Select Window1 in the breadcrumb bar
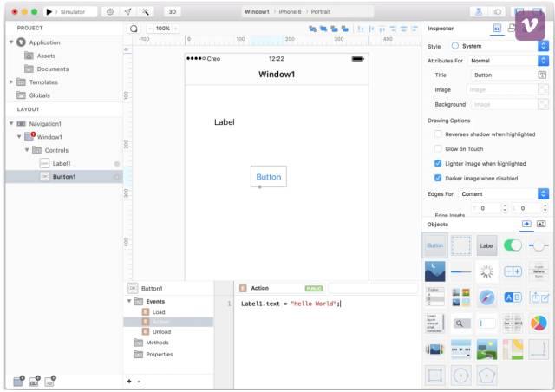Viewport: 555px width, 392px height. (x=257, y=11)
